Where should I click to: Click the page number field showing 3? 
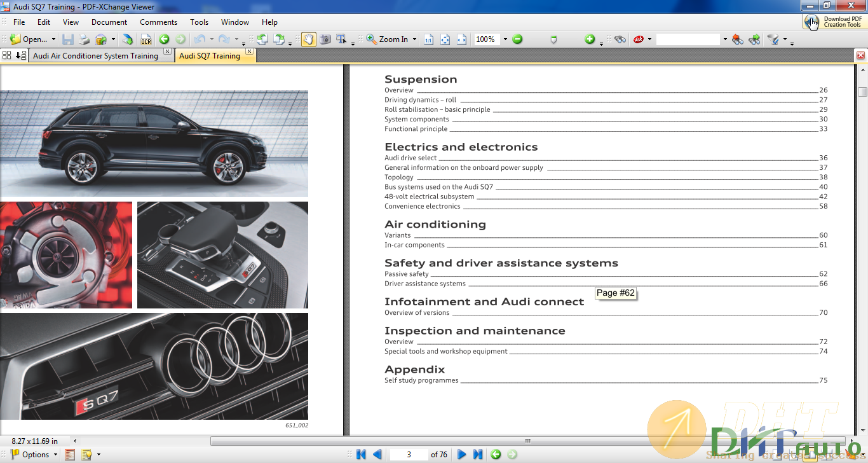(409, 454)
